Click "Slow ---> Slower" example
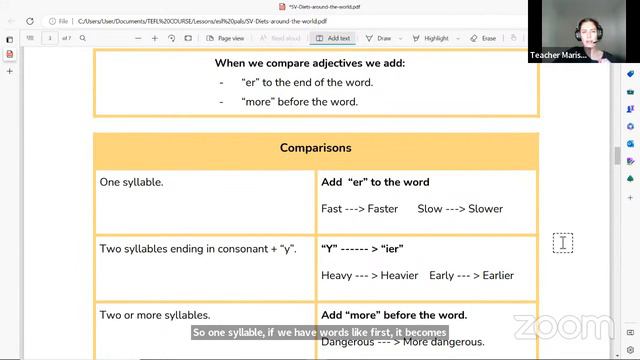This screenshot has height=360, width=640. (460, 209)
